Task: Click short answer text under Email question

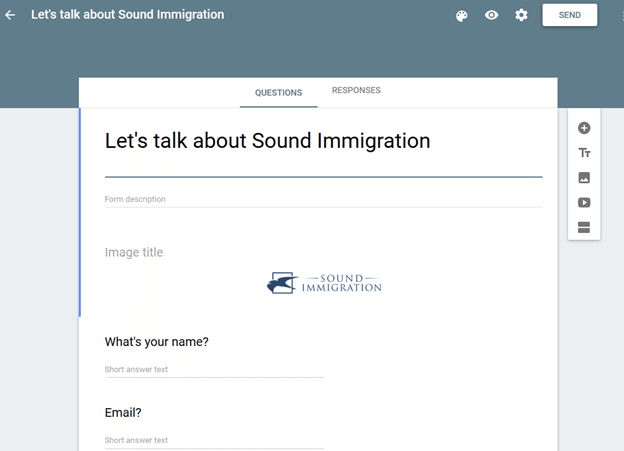Action: click(214, 440)
